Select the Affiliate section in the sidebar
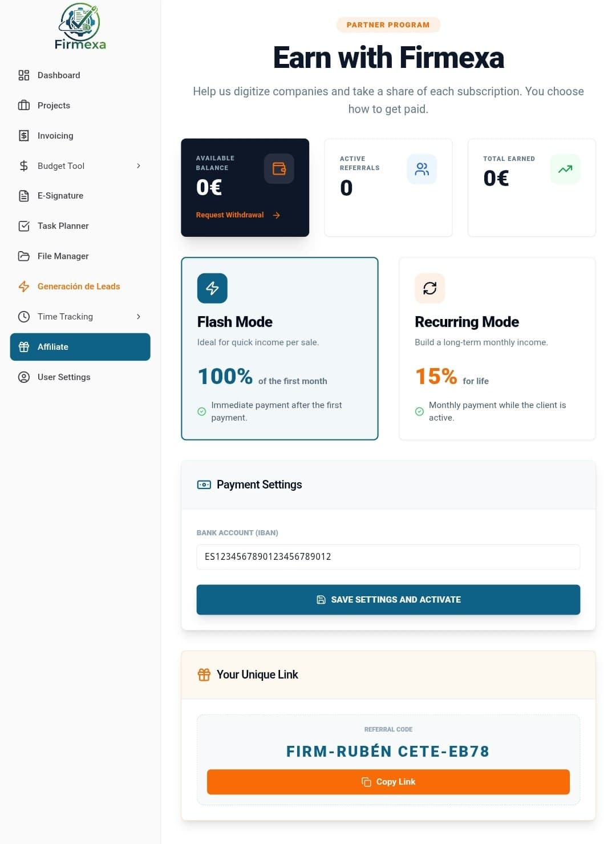Screen dimensions: 616x844 (x=80, y=346)
